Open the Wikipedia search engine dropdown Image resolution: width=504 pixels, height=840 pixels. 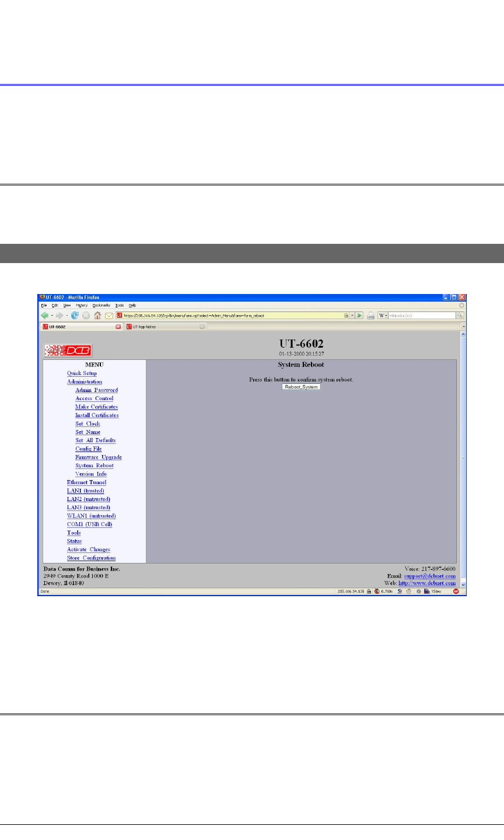click(x=383, y=316)
